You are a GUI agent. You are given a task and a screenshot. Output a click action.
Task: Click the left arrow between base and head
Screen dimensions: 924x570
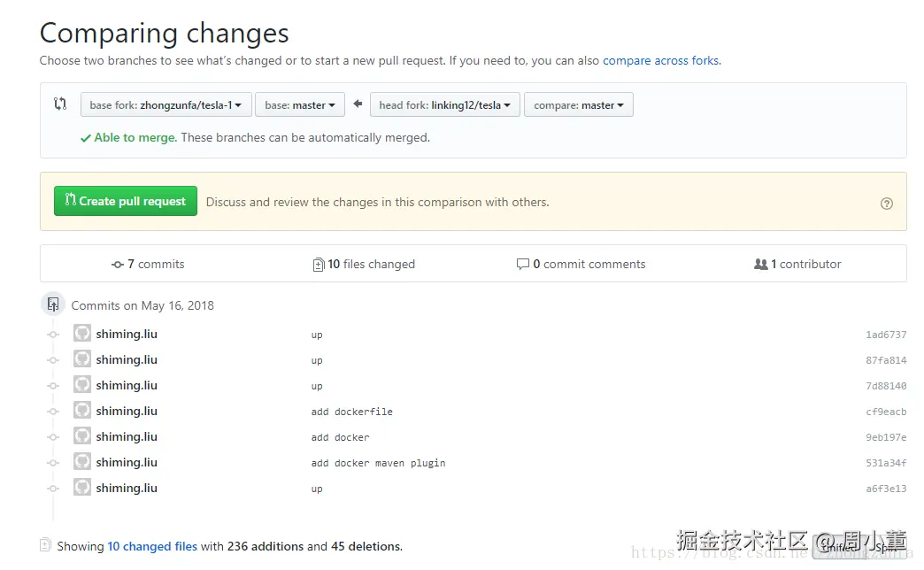(358, 104)
